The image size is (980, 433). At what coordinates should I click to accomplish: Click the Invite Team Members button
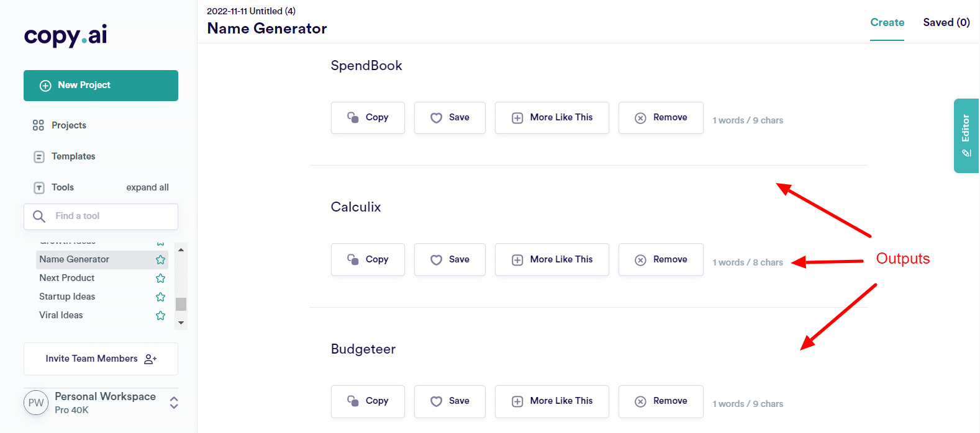(101, 359)
